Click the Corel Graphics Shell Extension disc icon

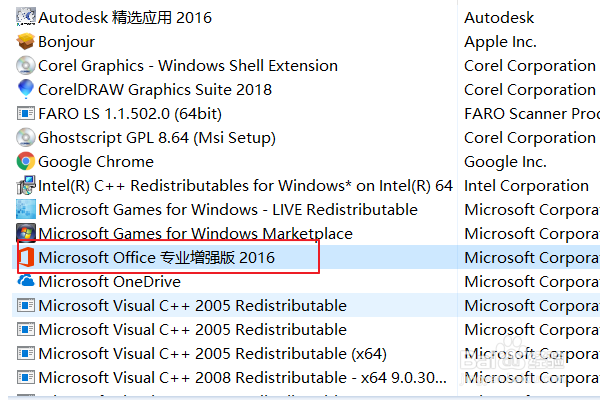[26, 65]
